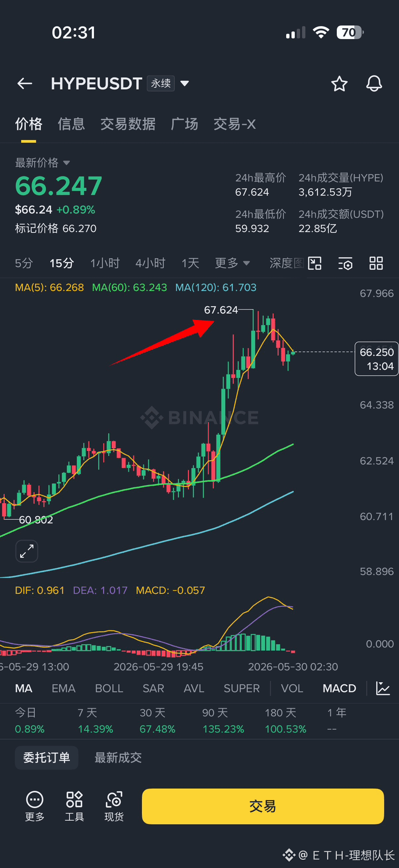The image size is (399, 868).
Task: Open the 更多 menu icon at bottom
Action: tap(35, 806)
